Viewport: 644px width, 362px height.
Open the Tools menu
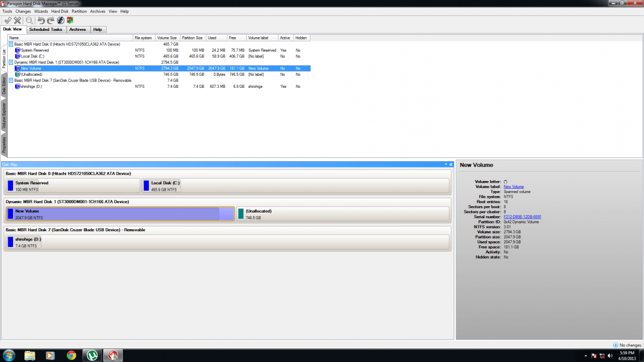[7, 11]
